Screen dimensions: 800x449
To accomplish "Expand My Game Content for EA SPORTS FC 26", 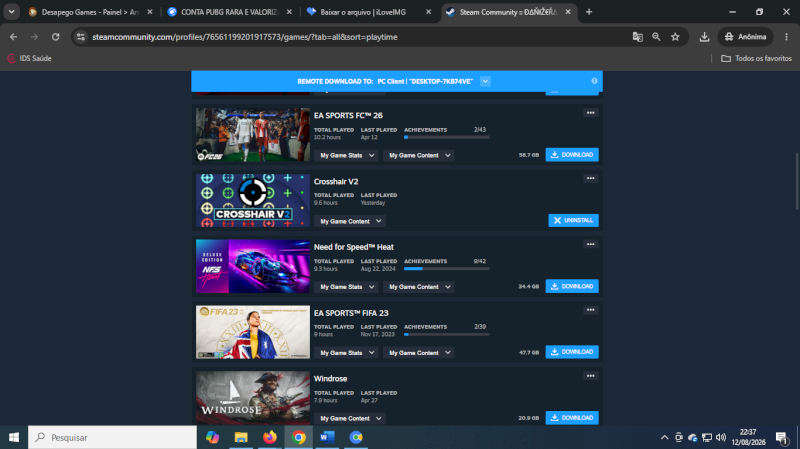I will pos(418,155).
